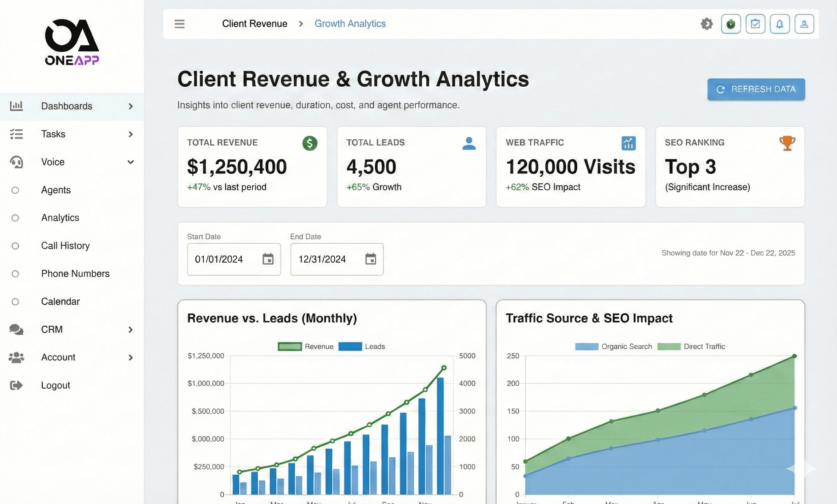837x504 pixels.
Task: Click the green status icon in the top bar
Action: tap(731, 24)
